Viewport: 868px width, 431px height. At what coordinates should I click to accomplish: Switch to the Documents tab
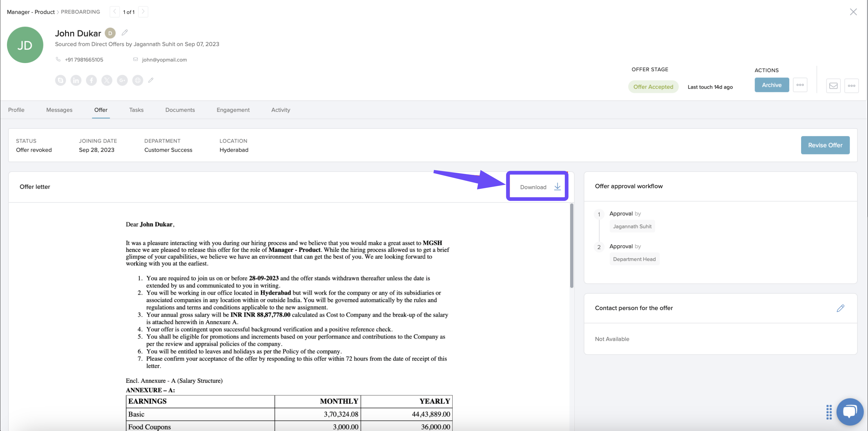[x=180, y=110]
